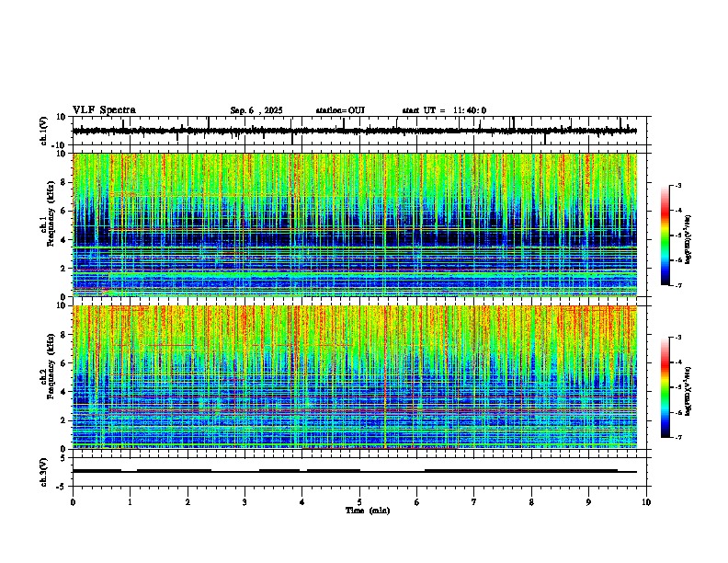Viewport: 728px width, 563px height.
Task: Click the "-7" label below ch.2 color scale
Action: [x=678, y=437]
